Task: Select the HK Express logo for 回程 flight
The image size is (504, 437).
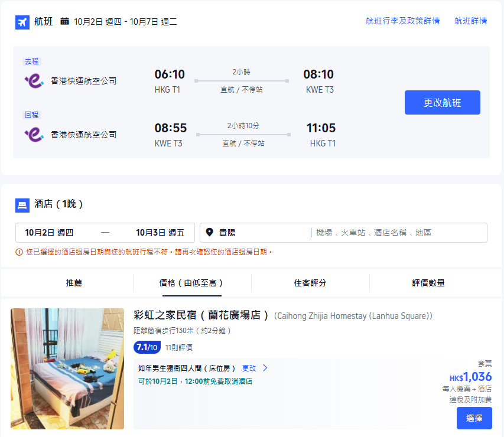Action: (34, 134)
